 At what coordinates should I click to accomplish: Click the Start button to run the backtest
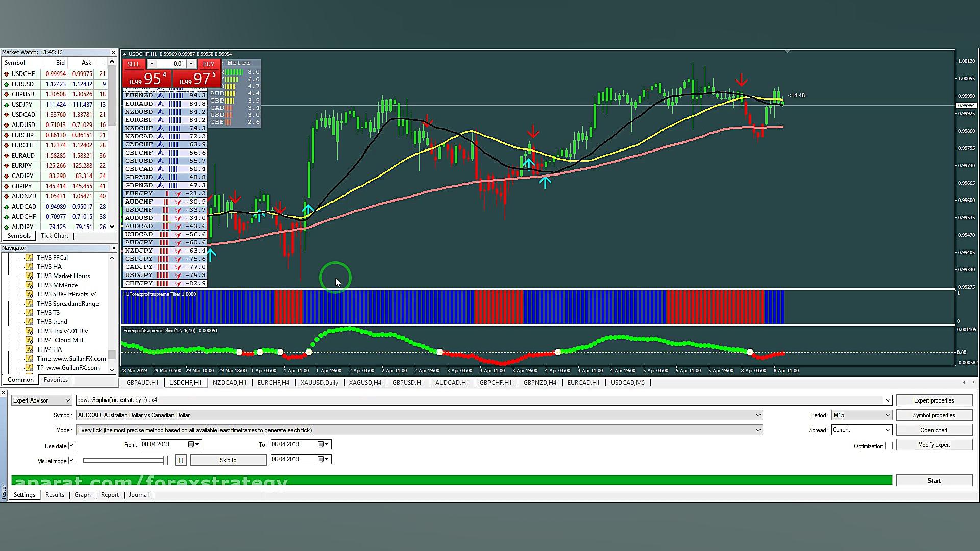coord(934,480)
